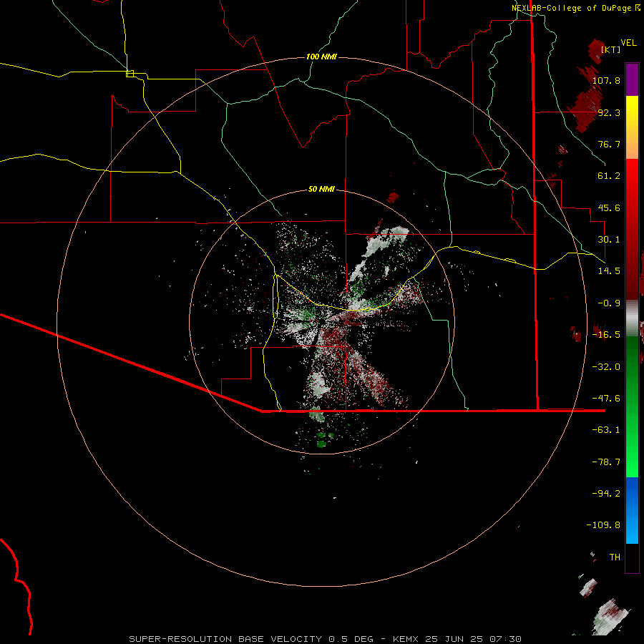Screen dimensions: 644x644
Task: Click the -32.0 scale value
Action: (x=606, y=367)
